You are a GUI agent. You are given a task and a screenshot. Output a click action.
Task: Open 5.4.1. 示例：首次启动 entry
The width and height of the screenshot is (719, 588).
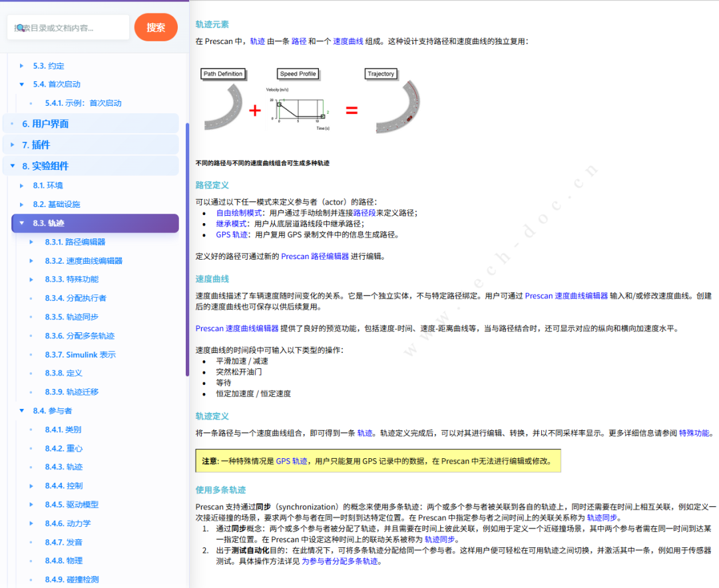pyautogui.click(x=83, y=103)
